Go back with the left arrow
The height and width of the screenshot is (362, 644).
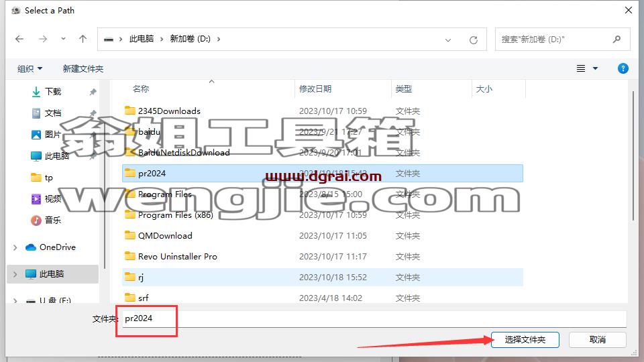point(19,39)
